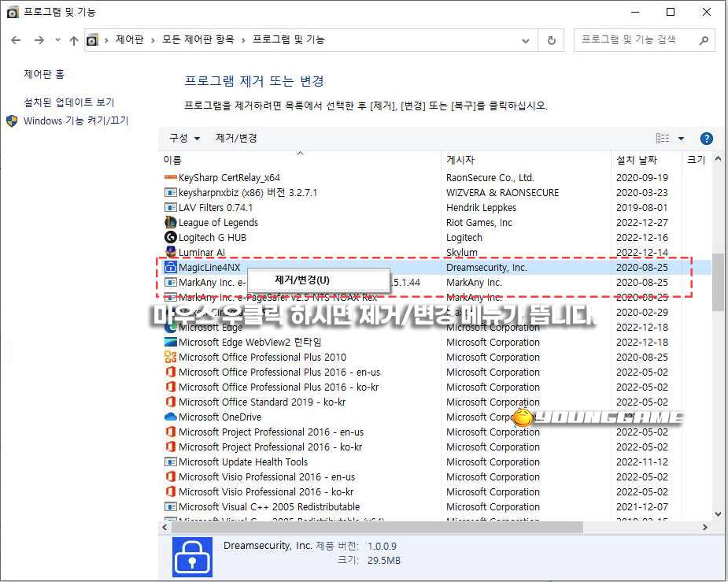The height and width of the screenshot is (582, 728).
Task: Click the control panel icon in address bar
Action: pos(92,40)
